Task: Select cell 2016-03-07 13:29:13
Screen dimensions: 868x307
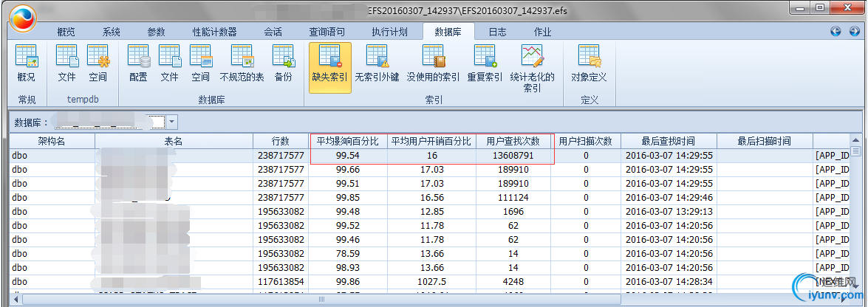Action: (x=668, y=211)
